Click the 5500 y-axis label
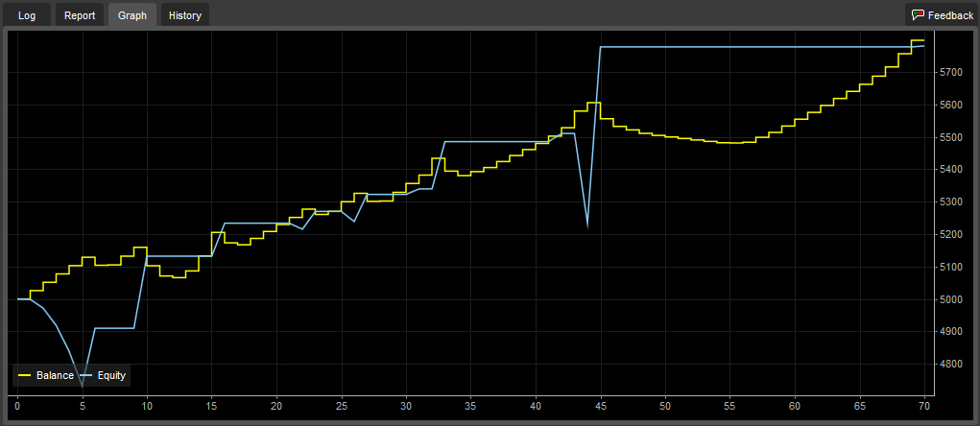The height and width of the screenshot is (426, 980). pyautogui.click(x=950, y=137)
